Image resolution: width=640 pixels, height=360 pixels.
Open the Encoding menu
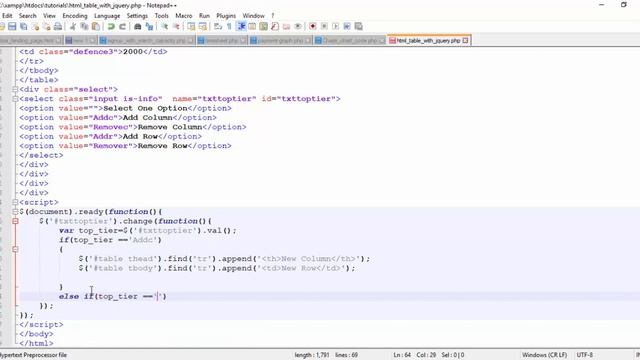coord(75,16)
